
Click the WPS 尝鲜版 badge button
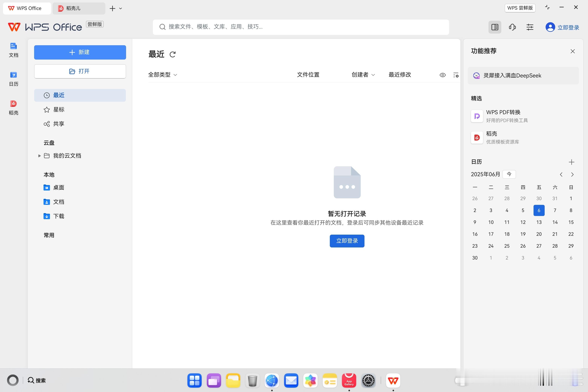(x=520, y=8)
